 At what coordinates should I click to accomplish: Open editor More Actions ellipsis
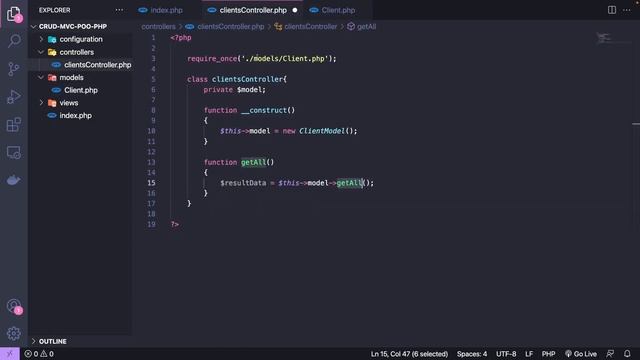627,10
